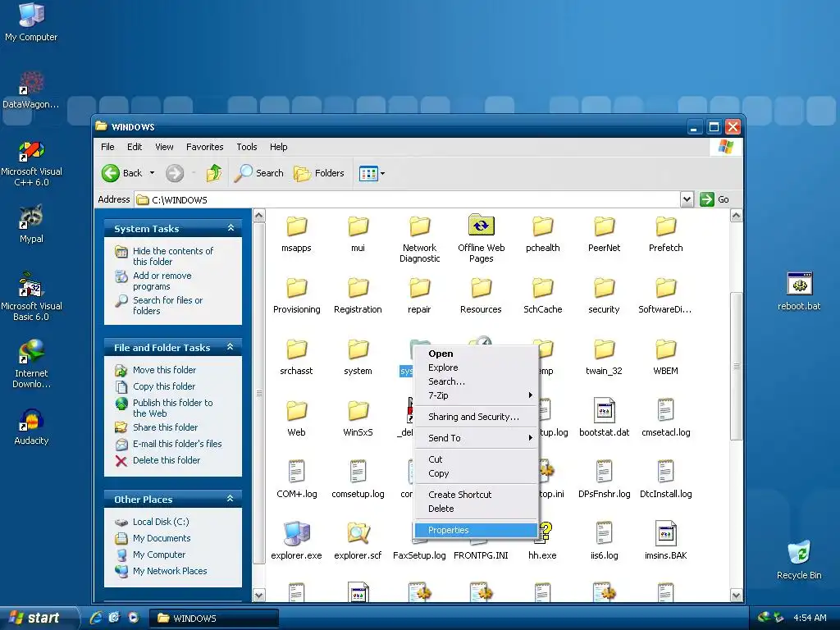Select the DtcInstall.log file
840x630 pixels.
[665, 479]
